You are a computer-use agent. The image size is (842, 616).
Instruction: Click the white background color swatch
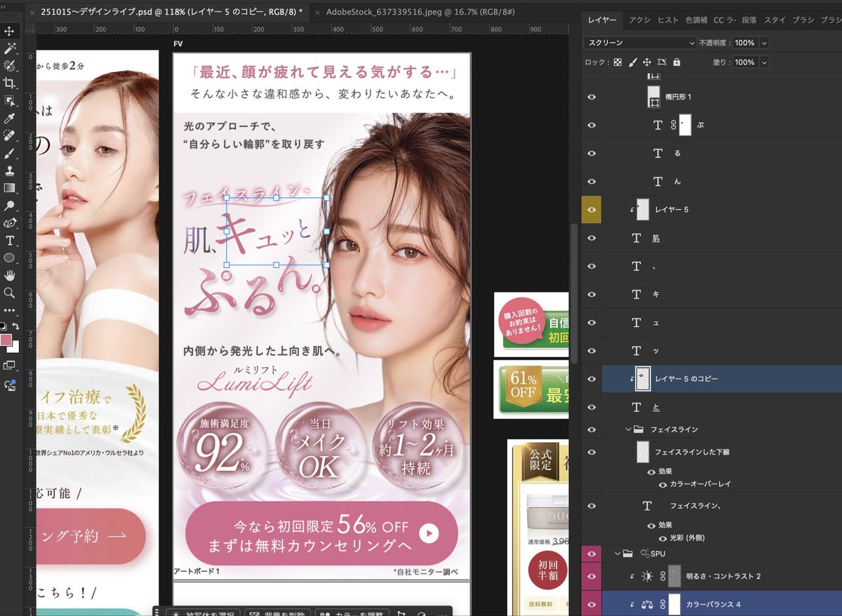[x=14, y=347]
